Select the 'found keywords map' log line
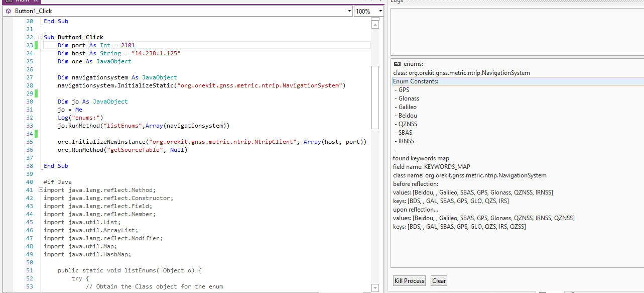644x293 pixels. 421,158
